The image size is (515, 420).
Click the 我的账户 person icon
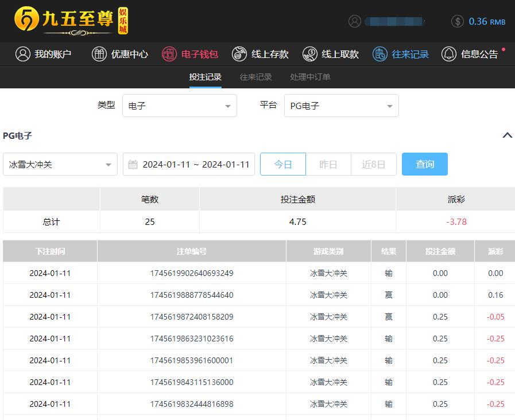point(23,54)
